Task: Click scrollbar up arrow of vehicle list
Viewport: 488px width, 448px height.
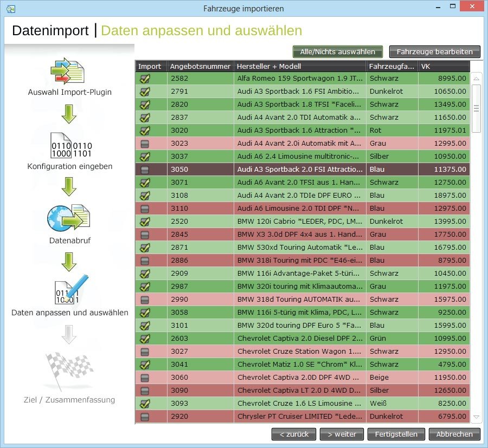Action: pos(476,79)
